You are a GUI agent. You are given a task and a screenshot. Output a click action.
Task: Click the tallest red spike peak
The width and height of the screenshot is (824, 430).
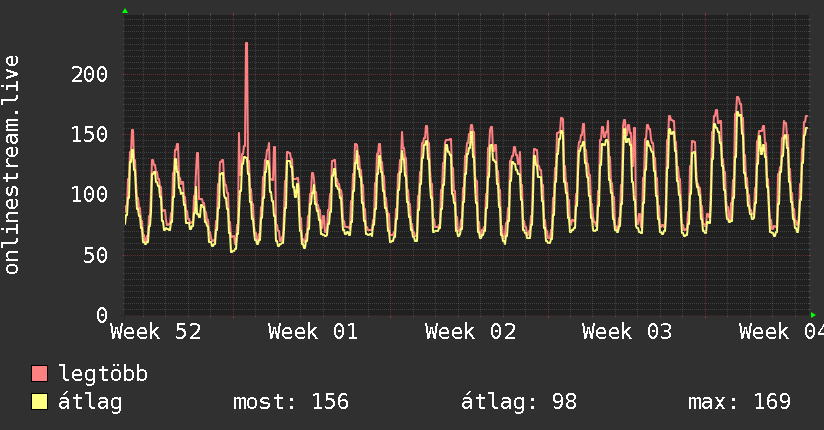pos(246,44)
